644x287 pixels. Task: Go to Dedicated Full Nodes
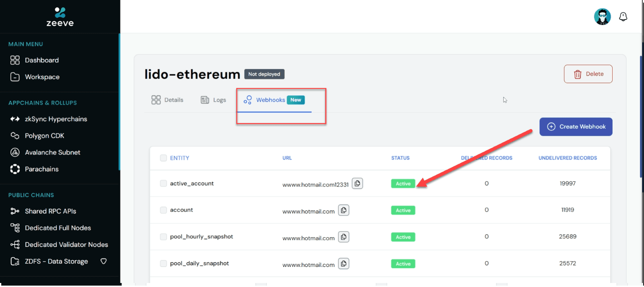51,228
